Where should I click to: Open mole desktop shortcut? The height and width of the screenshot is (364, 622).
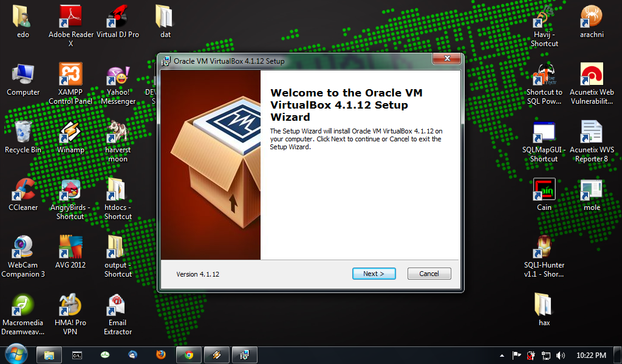(x=592, y=195)
